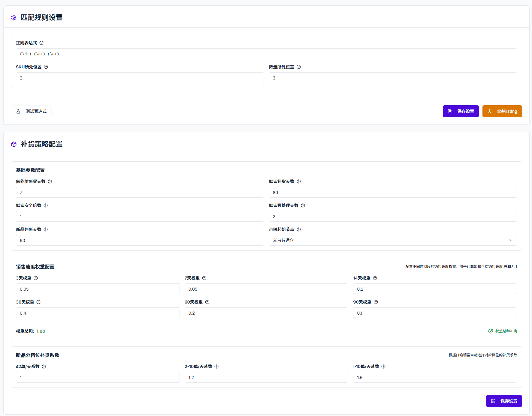Click the 默认补货天数 field containing 80
The height and width of the screenshot is (416, 532).
coord(393,193)
